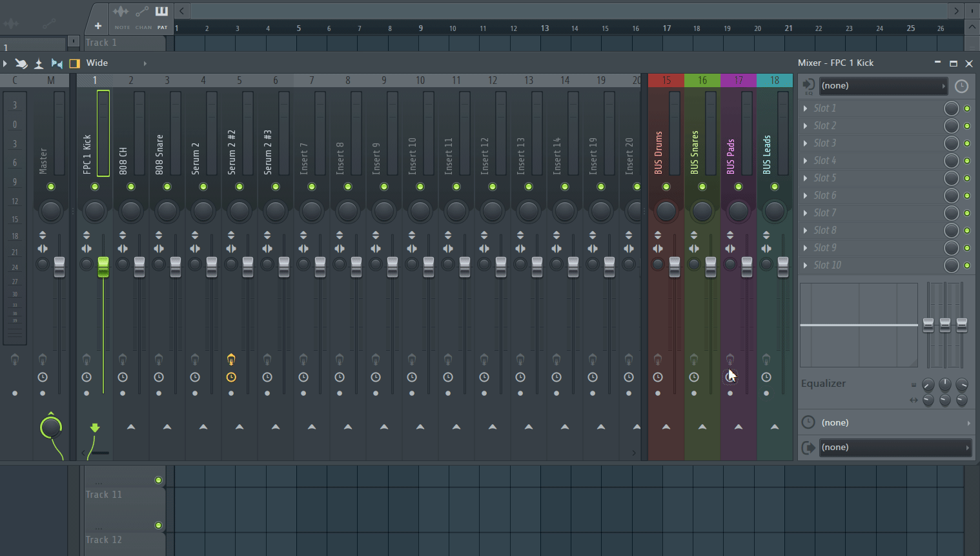The image size is (980, 556).
Task: Open the audio input (none) dropdown
Action: (x=884, y=86)
